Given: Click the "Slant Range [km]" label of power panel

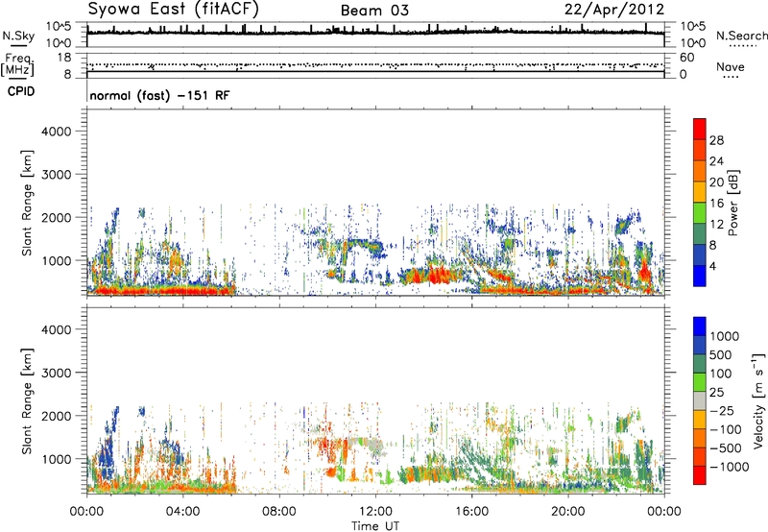Looking at the screenshot, I should pos(27,203).
